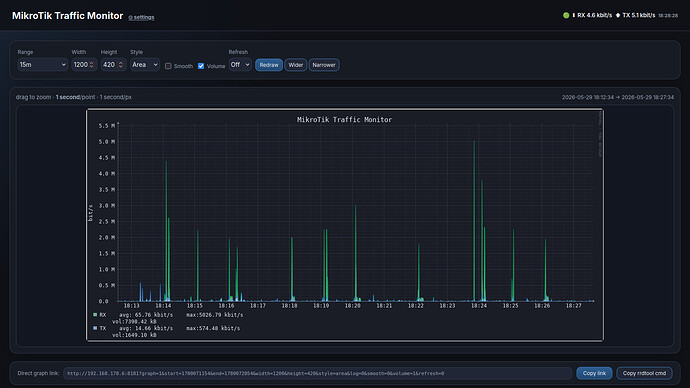This screenshot has height=388, width=690.
Task: Click the drag to zoom hint text
Action: (x=33, y=97)
